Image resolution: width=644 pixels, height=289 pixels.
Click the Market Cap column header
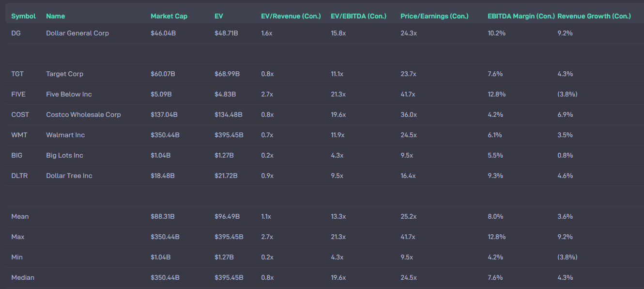[x=169, y=16]
